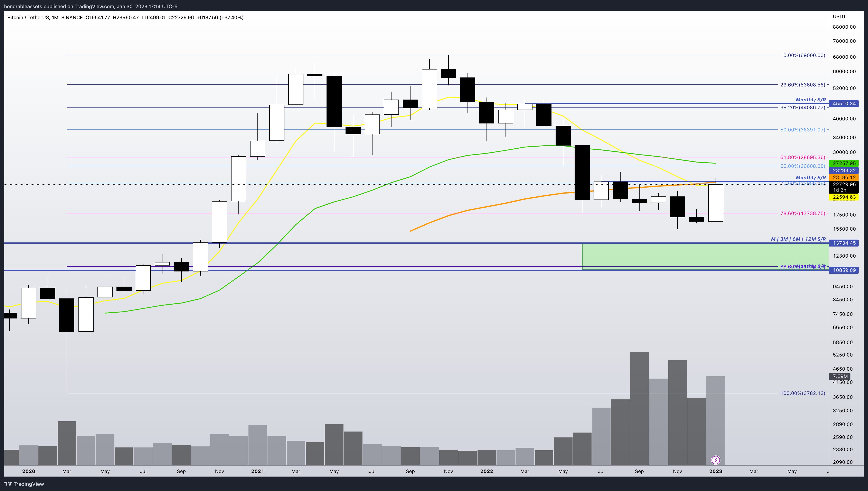This screenshot has height=491, width=868.
Task: Click the 7.69M volume label
Action: pos(840,376)
